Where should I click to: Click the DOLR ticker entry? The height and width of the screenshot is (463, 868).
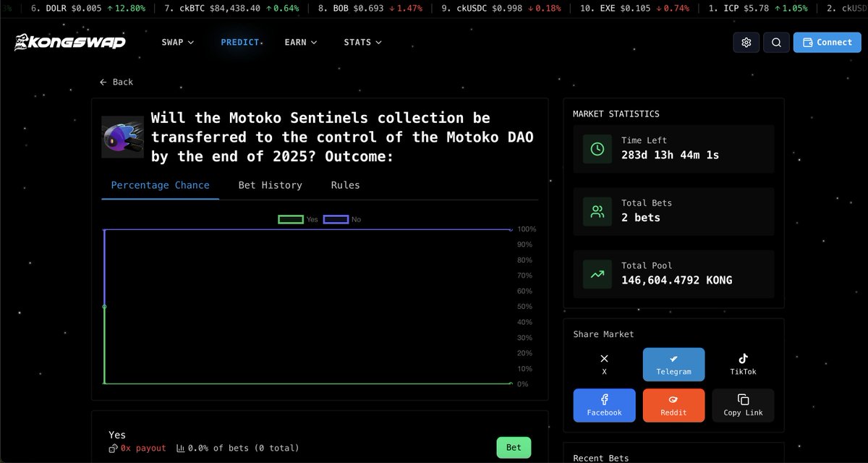point(88,9)
